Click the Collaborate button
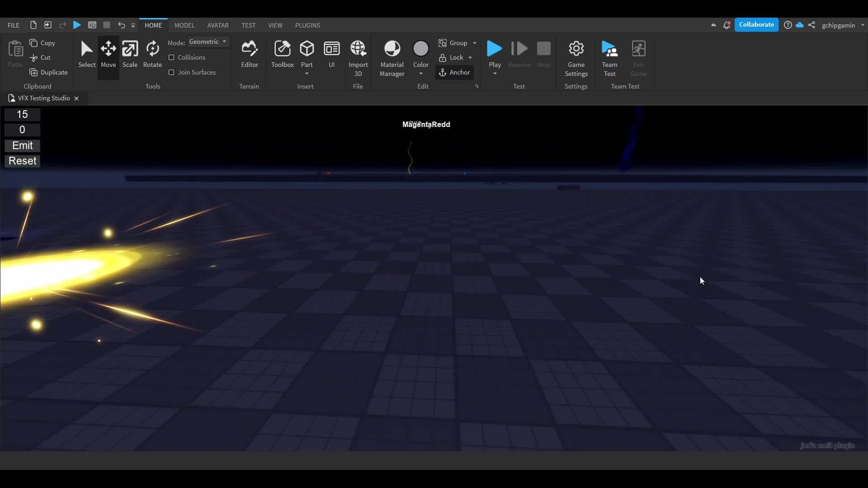This screenshot has width=868, height=488. tap(756, 25)
